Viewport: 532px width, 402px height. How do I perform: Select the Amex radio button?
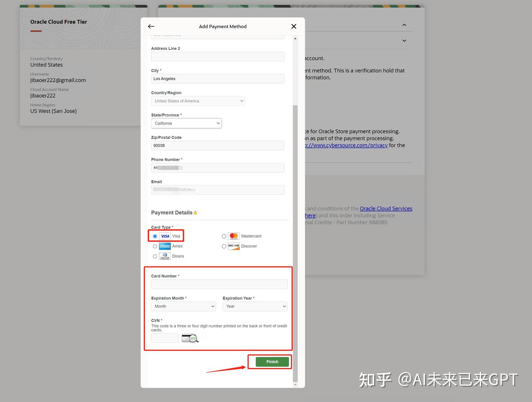[155, 246]
